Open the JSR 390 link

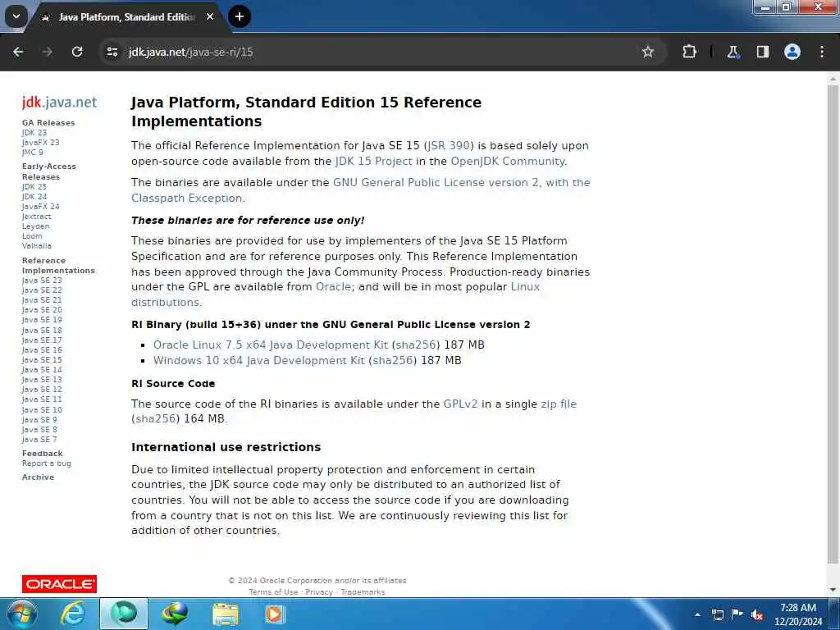click(449, 146)
